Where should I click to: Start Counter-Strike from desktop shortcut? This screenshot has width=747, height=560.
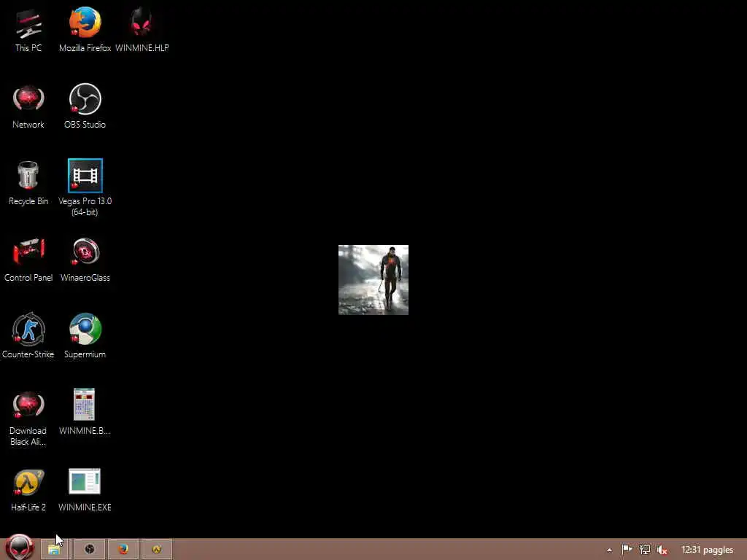tap(28, 336)
